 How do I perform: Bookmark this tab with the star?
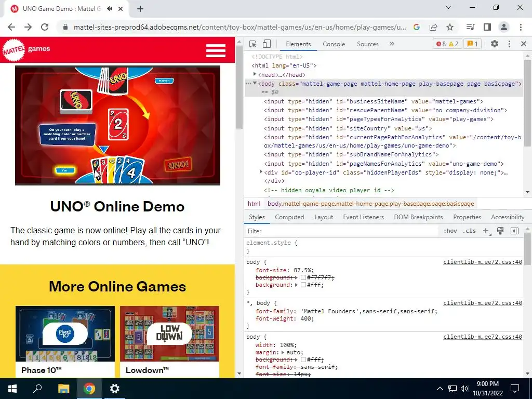click(450, 27)
